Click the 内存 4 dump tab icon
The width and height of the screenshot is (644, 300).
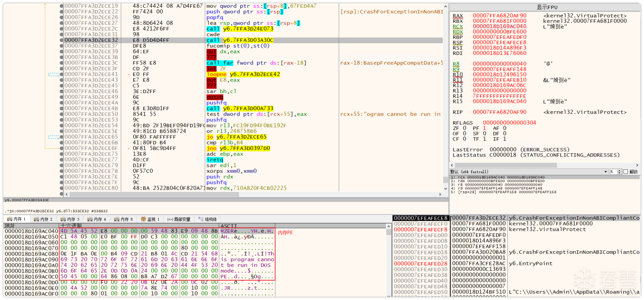90,219
